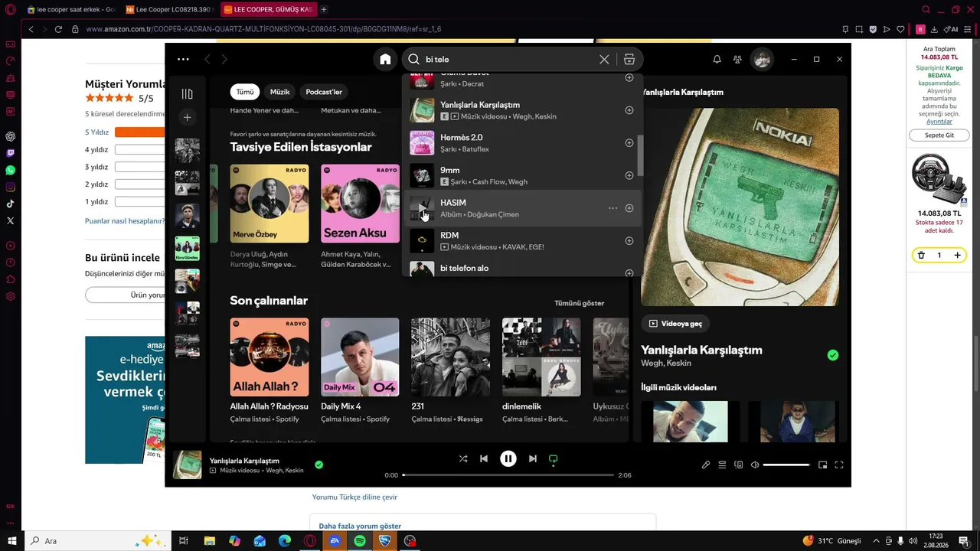Click the Videoya geç button
The width and height of the screenshot is (980, 551).
[x=675, y=324]
